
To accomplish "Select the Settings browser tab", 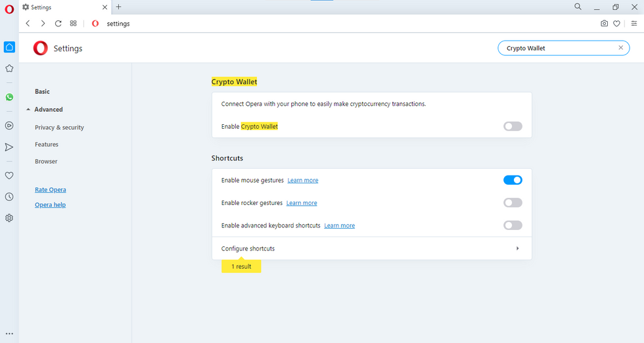I will 65,7.
